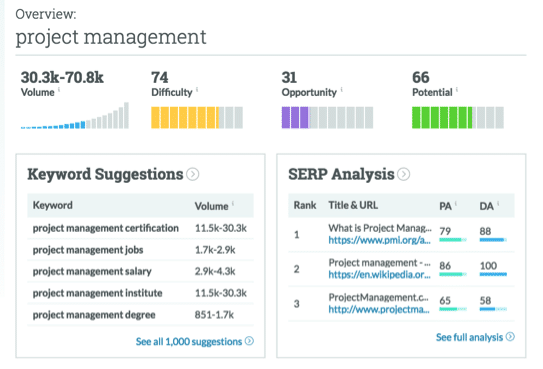543x369 pixels.
Task: Open the en.wikipedia.org result URL
Action: coord(379,274)
